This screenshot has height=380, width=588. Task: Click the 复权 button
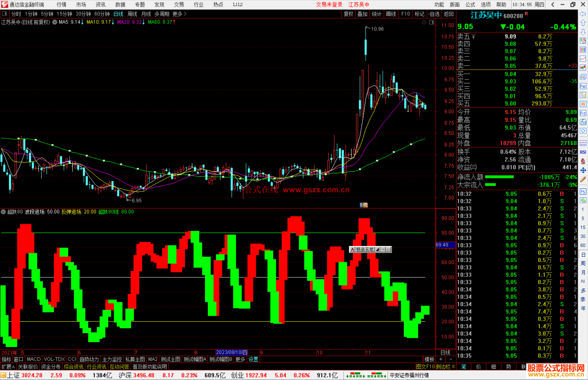[348, 14]
